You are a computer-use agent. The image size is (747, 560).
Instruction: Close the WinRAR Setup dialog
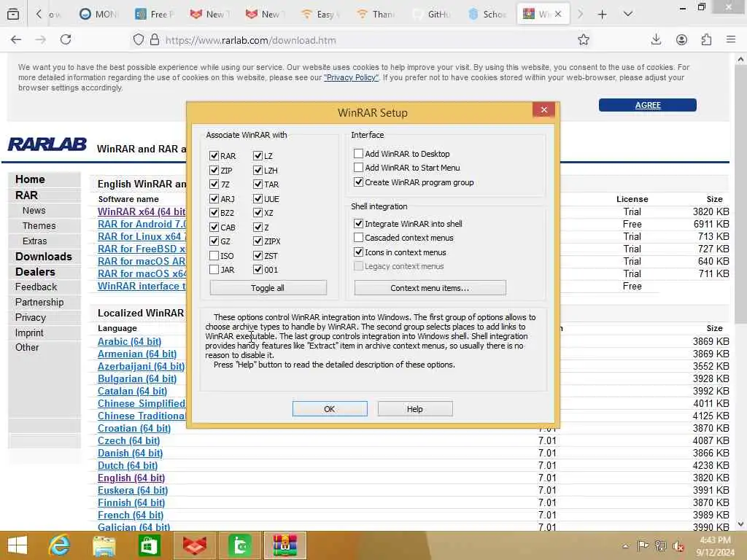[543, 110]
